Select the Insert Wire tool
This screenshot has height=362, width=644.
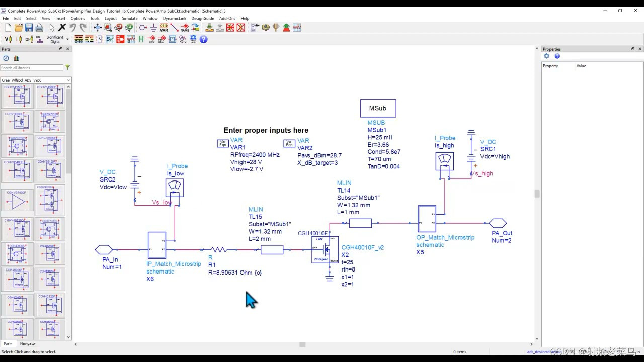tap(174, 28)
